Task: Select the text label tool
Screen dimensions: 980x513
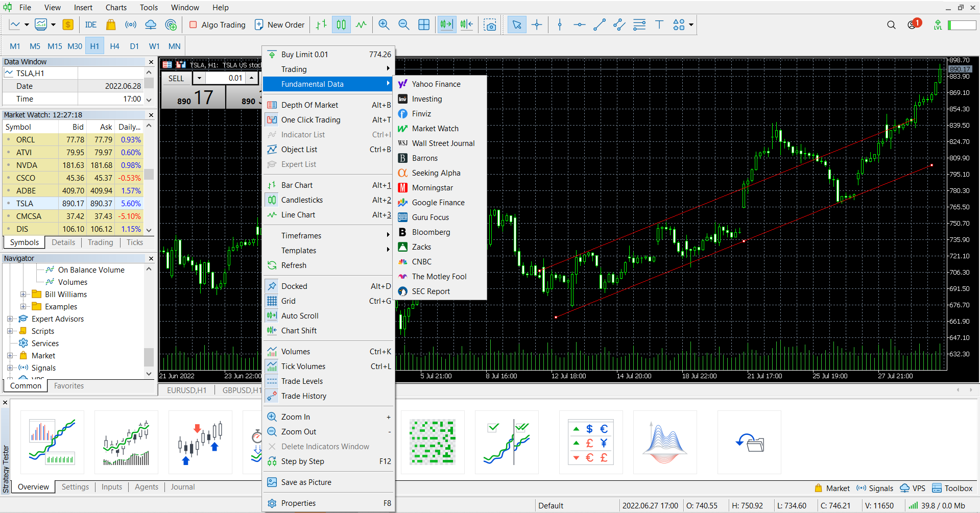Action: pyautogui.click(x=659, y=25)
